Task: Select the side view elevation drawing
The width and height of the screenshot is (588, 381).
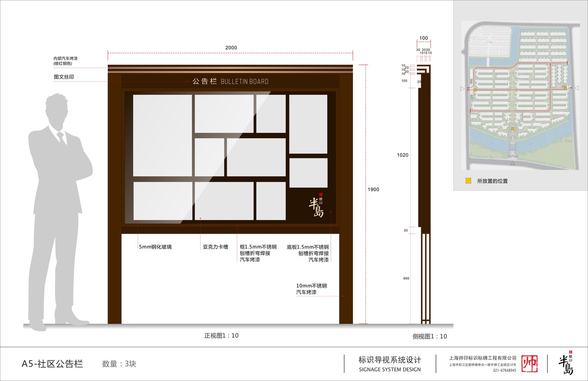Action: point(424,194)
